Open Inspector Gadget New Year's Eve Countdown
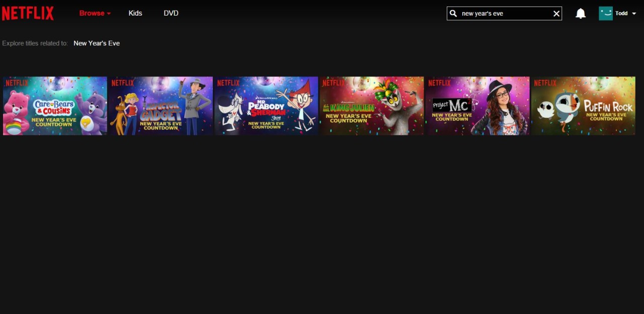 (x=160, y=106)
